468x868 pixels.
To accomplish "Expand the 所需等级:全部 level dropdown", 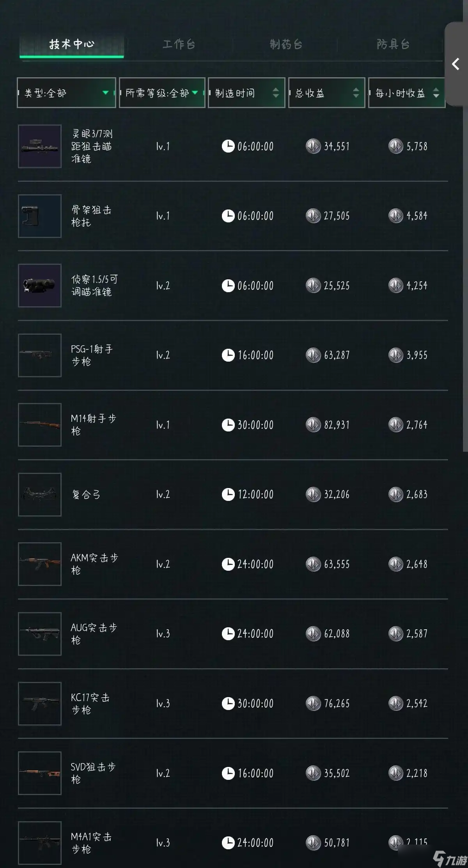I will pyautogui.click(x=162, y=93).
